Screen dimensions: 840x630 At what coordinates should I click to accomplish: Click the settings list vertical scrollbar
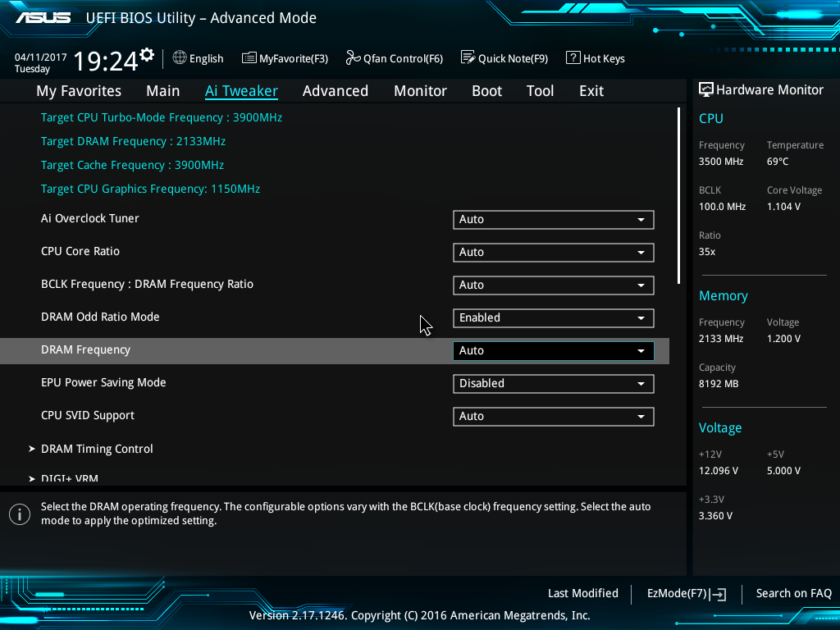(678, 195)
